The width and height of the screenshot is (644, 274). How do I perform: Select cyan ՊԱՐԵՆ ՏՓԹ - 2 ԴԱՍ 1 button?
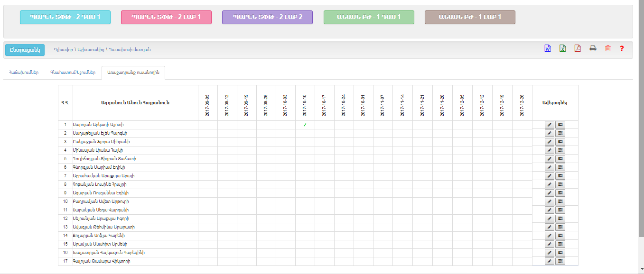click(x=65, y=17)
